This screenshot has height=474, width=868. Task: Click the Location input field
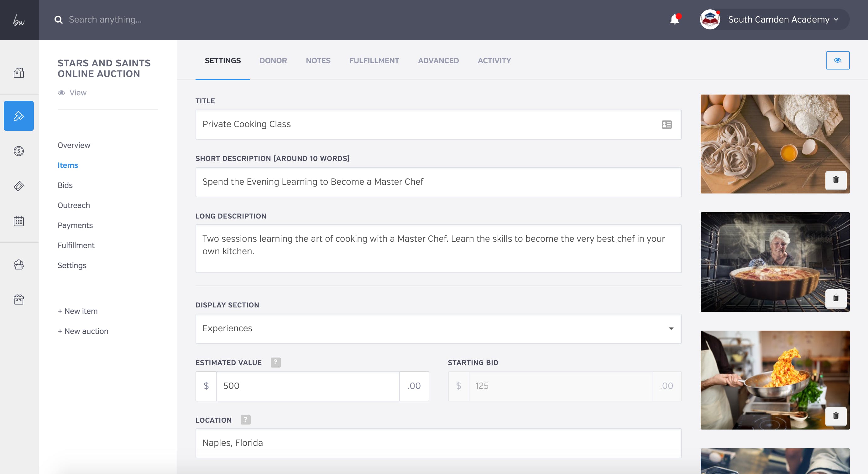[438, 443]
